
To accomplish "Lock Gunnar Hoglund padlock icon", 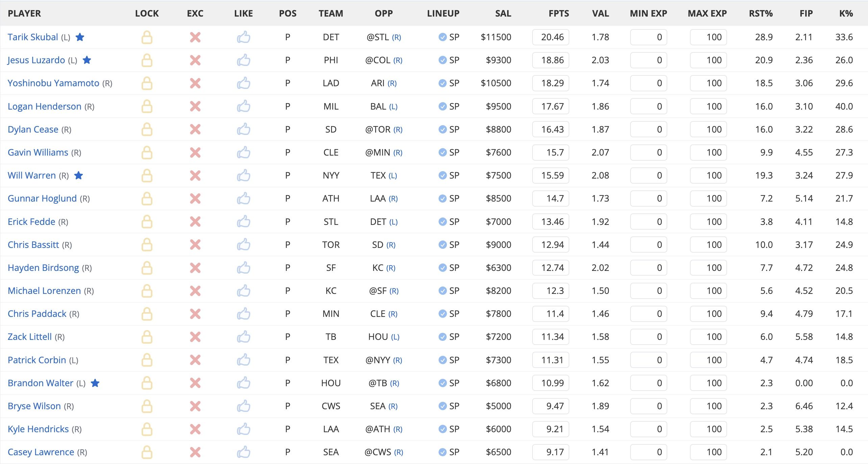I will (147, 199).
